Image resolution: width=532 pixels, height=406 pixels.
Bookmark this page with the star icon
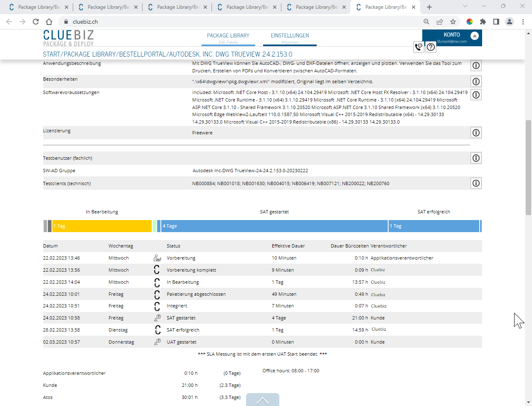pos(453,22)
